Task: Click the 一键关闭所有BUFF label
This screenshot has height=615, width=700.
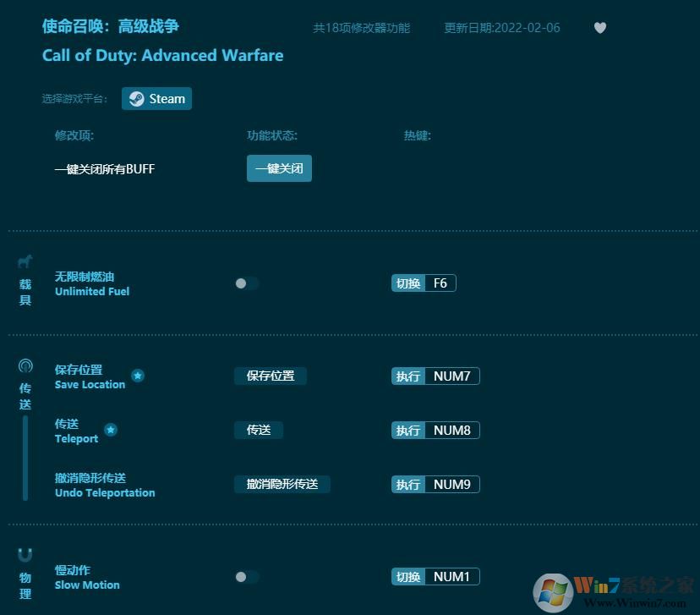Action: pyautogui.click(x=105, y=169)
